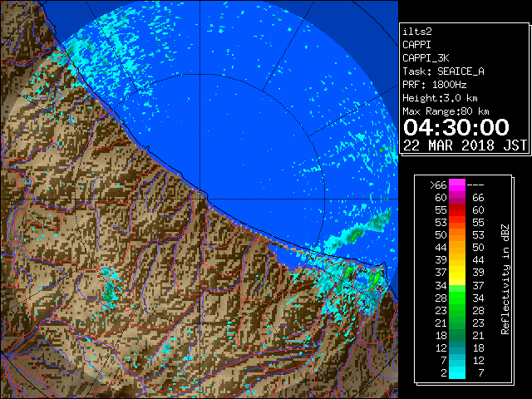Pick the dark green 18–21 dBZ band
Image resolution: width=532 pixels, height=399 pixels.
coord(457,335)
